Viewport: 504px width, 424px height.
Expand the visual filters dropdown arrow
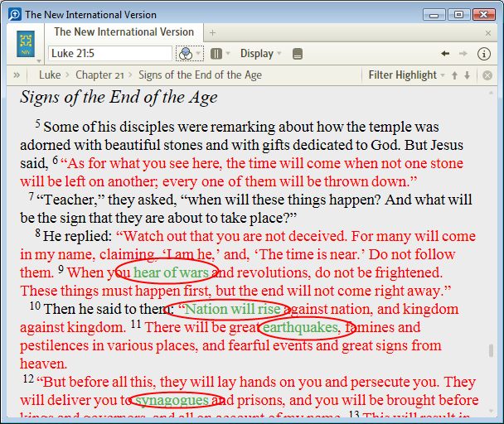click(x=198, y=53)
